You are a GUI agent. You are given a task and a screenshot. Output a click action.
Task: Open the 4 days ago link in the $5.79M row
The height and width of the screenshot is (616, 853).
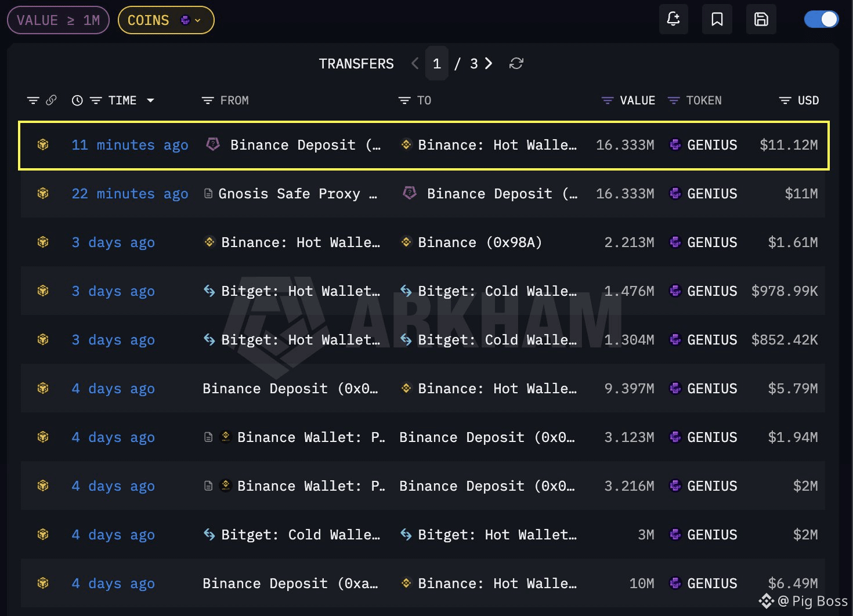(113, 389)
